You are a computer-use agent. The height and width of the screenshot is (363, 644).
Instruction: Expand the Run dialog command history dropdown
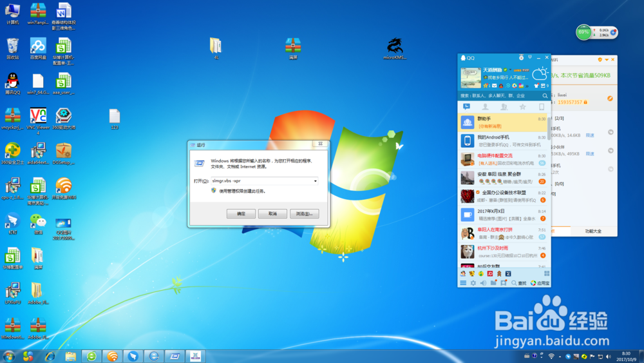(x=316, y=181)
